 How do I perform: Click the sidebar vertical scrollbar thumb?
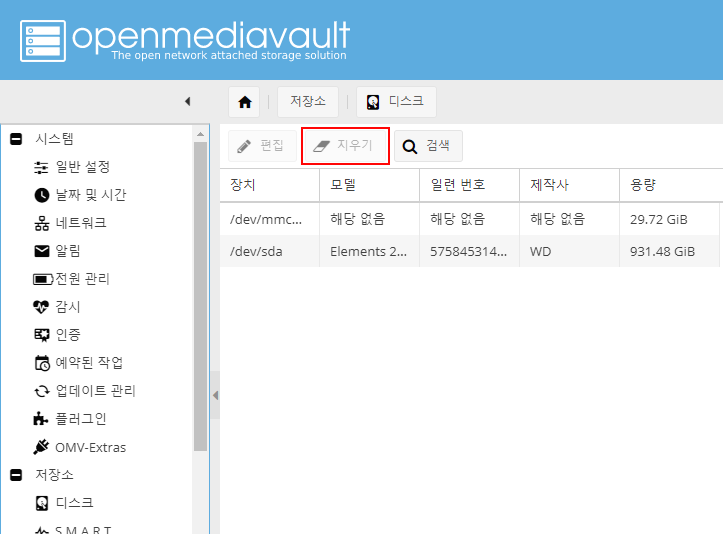pyautogui.click(x=200, y=297)
